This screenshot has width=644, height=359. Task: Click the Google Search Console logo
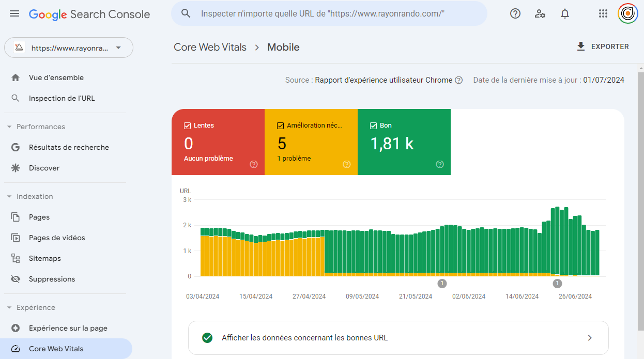pos(89,14)
